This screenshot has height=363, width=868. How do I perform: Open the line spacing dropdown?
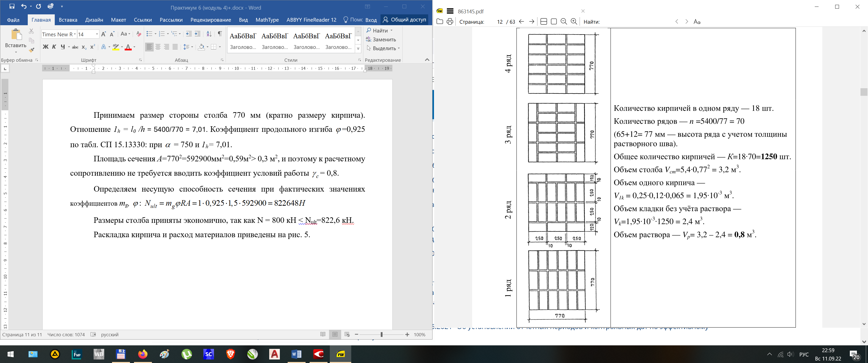click(x=188, y=47)
